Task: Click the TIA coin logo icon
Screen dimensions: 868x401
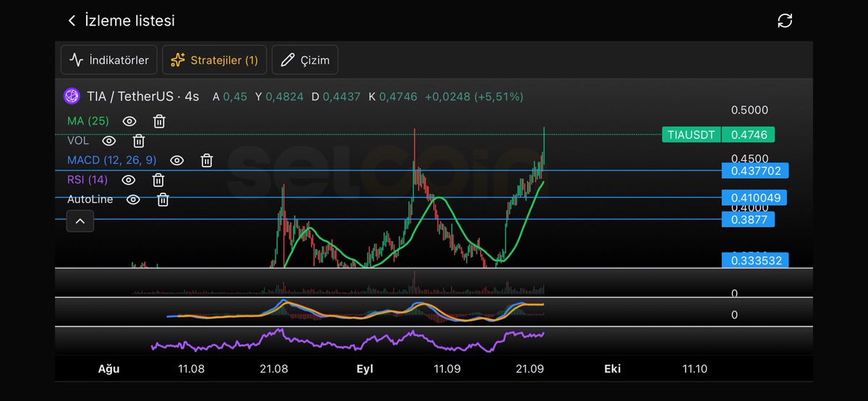Action: point(72,96)
